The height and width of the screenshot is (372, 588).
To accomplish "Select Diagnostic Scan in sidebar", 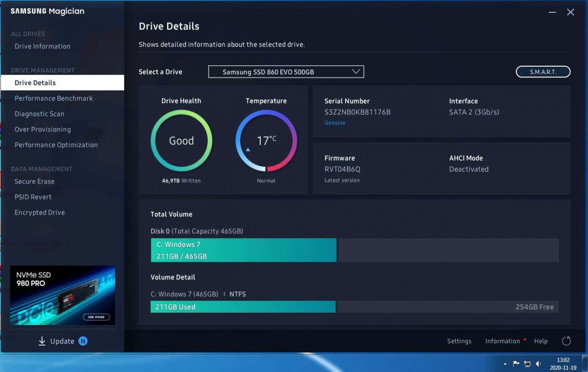I will point(39,114).
